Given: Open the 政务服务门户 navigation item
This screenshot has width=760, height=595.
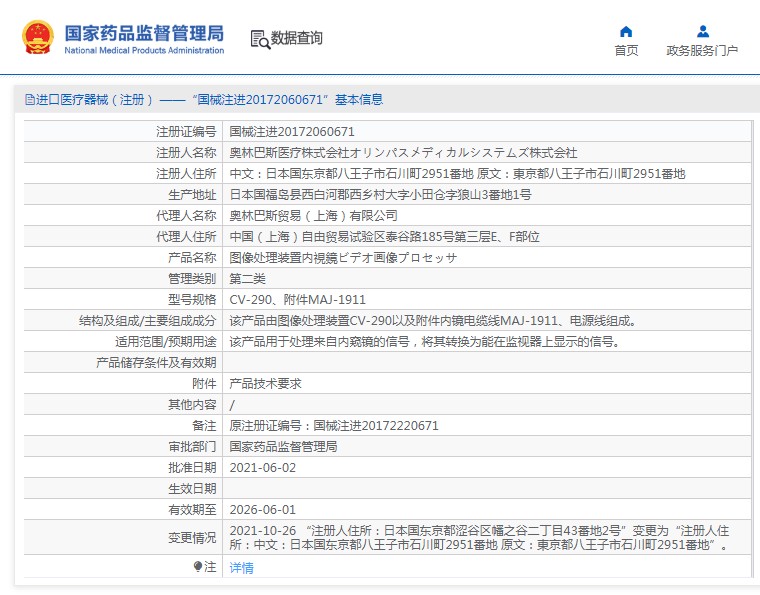Looking at the screenshot, I should click(x=702, y=51).
